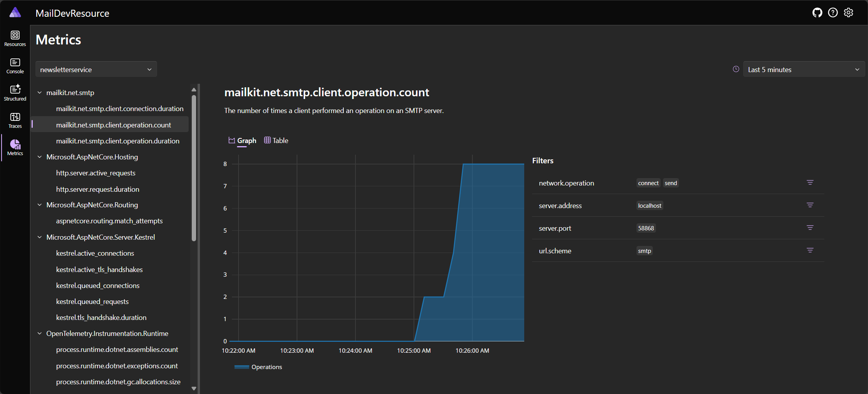The height and width of the screenshot is (394, 868).
Task: Open Structured logs in the sidebar
Action: point(15,93)
